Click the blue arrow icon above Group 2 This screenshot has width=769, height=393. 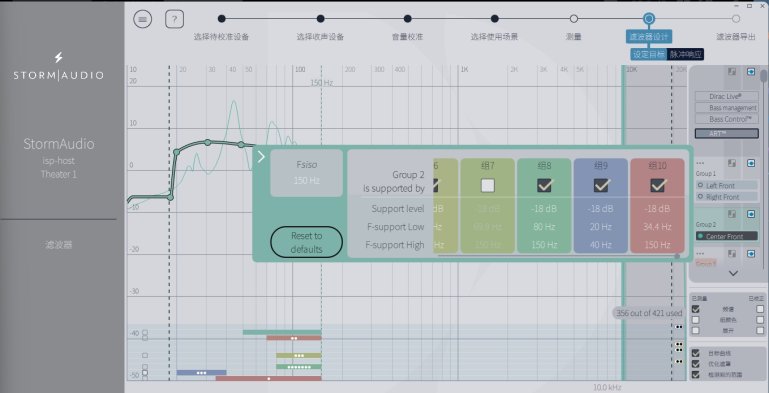tap(751, 214)
